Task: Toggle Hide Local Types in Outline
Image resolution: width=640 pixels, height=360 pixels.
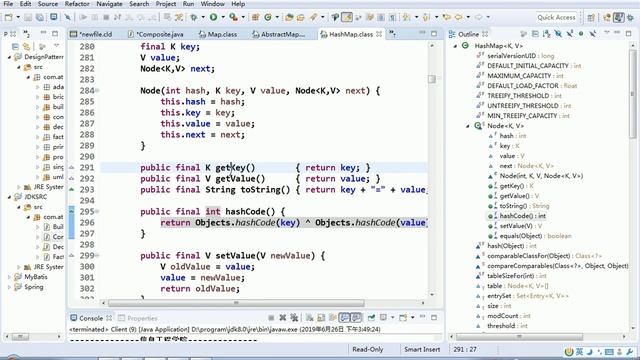Action: [x=592, y=34]
